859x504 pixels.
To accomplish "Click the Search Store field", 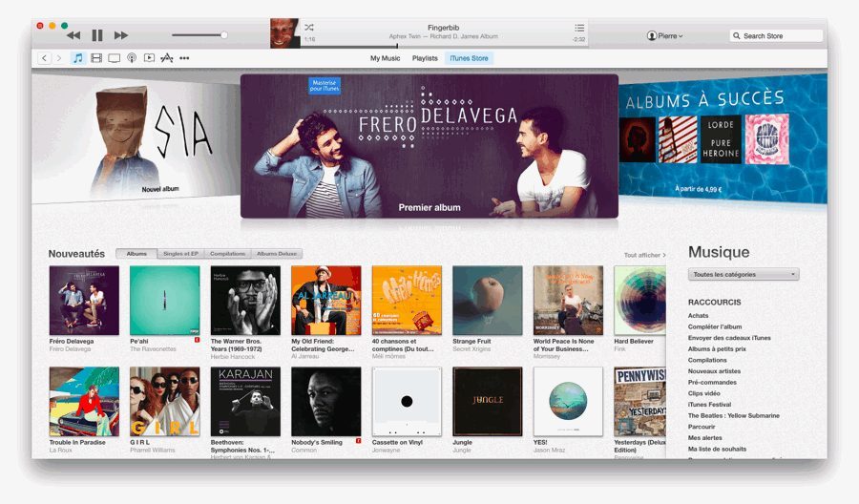I will click(x=776, y=35).
